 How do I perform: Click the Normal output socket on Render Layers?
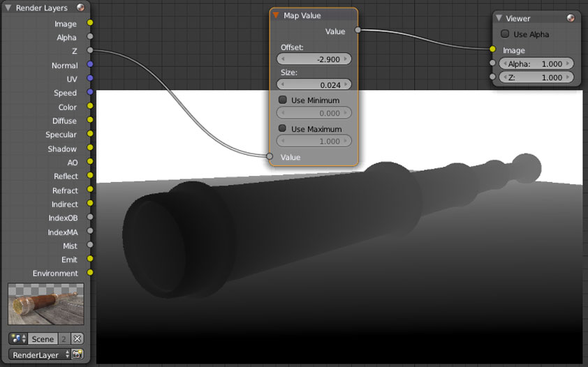click(90, 65)
